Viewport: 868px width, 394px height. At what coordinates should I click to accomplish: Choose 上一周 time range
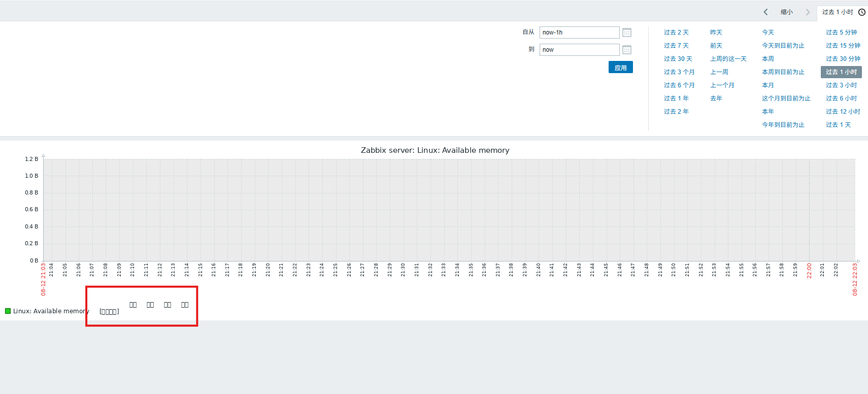[x=719, y=72]
